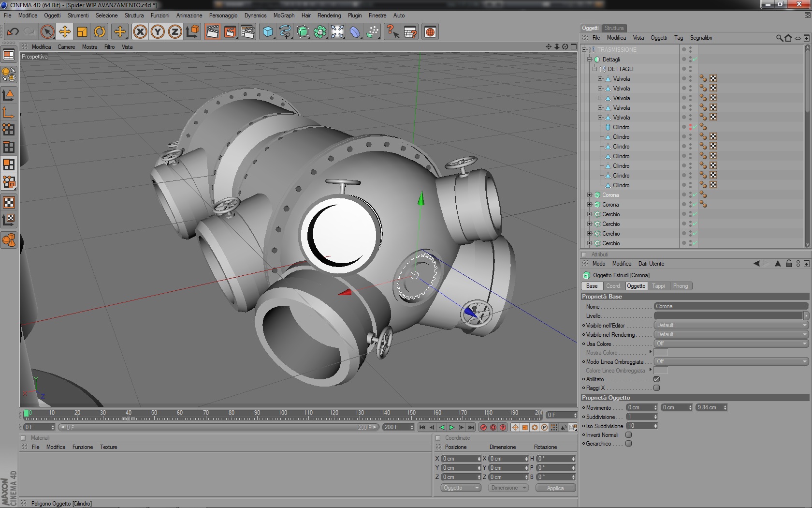Image resolution: width=812 pixels, height=508 pixels.
Task: Open the MoGraph menu
Action: pos(284,15)
